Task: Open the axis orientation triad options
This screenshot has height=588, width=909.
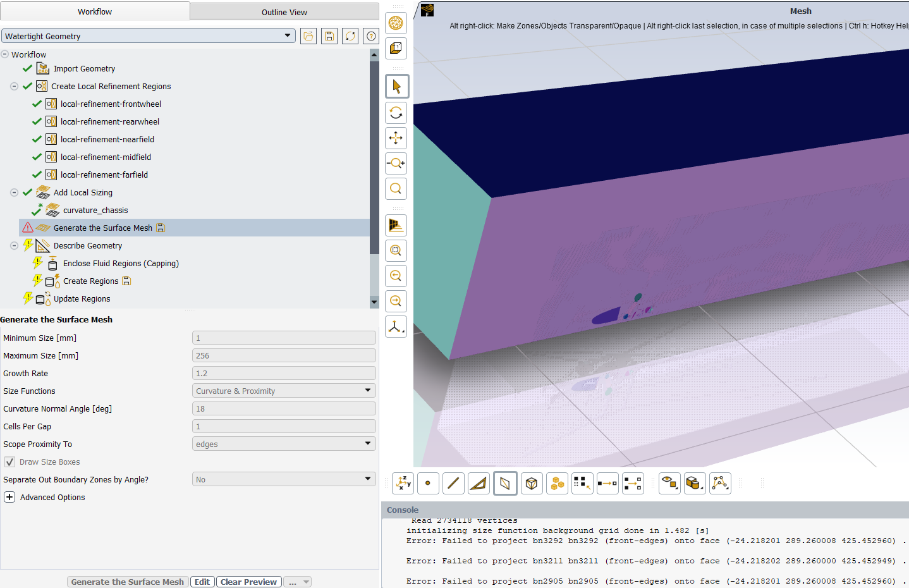Action: [x=396, y=326]
